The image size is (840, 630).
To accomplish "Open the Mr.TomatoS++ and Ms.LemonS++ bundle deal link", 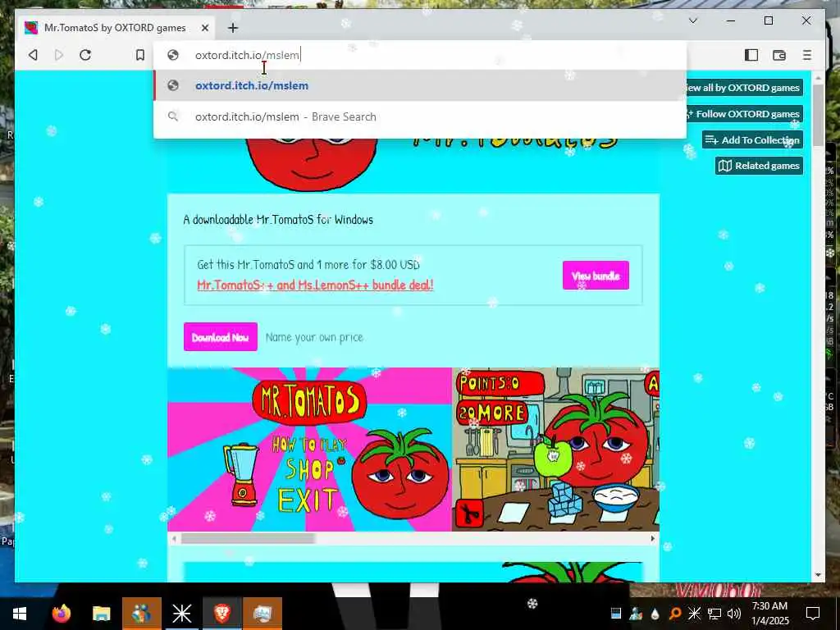I will coord(315,285).
